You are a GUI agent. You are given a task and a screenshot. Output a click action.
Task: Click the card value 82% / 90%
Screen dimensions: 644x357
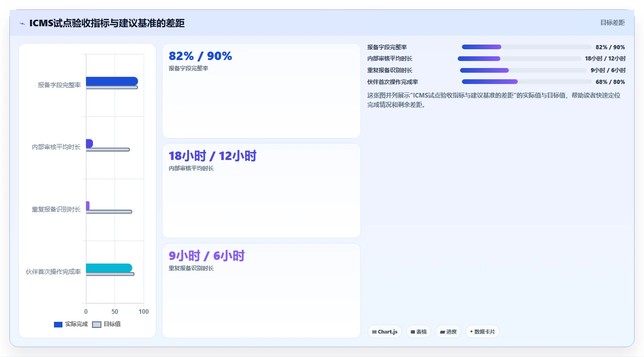pos(200,56)
